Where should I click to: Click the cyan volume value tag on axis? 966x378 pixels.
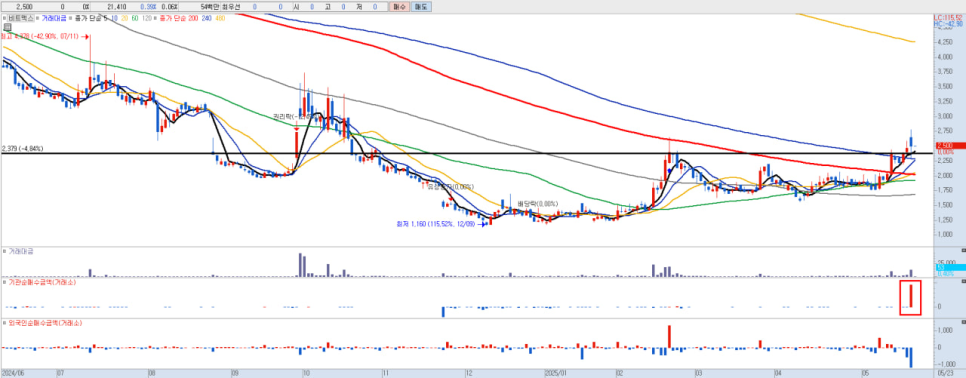pyautogui.click(x=949, y=268)
